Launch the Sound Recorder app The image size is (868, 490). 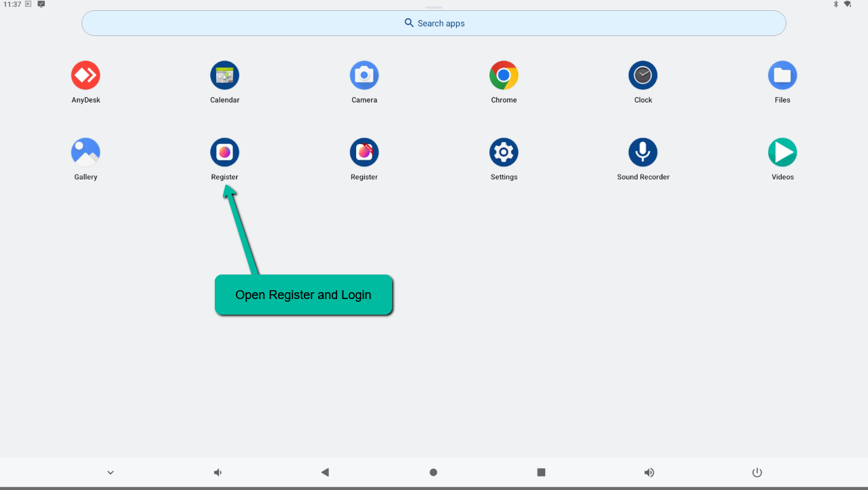tap(643, 152)
